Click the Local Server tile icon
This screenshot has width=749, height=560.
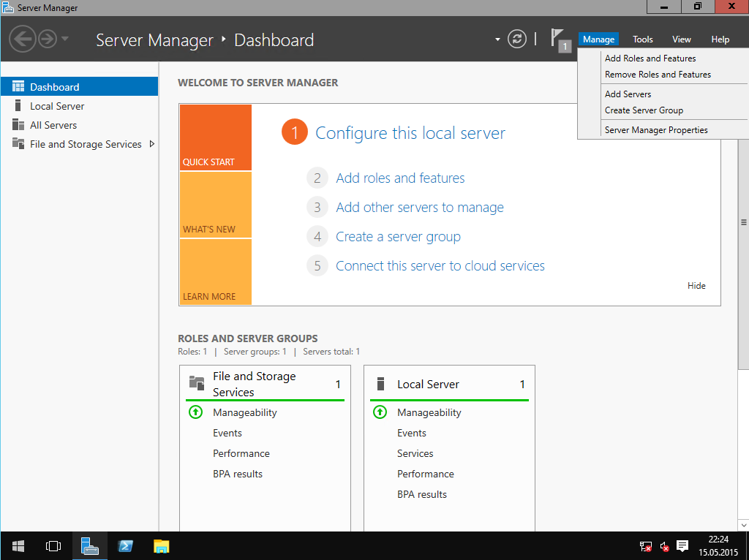[380, 384]
